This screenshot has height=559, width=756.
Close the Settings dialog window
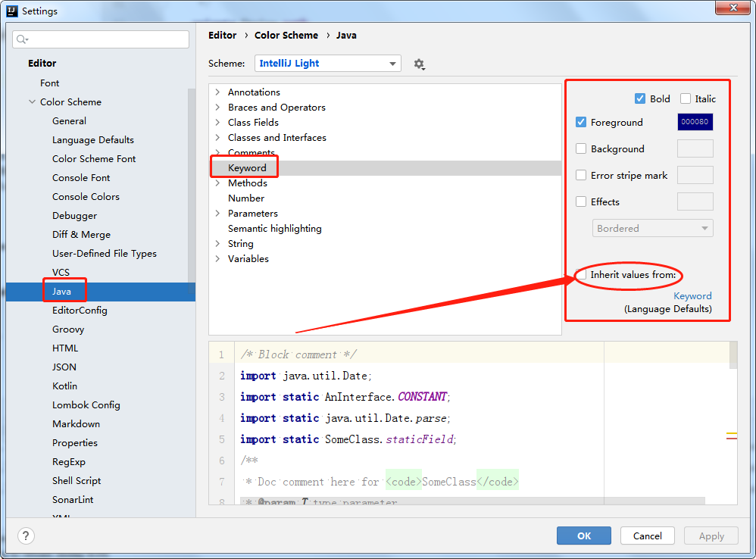[x=733, y=8]
